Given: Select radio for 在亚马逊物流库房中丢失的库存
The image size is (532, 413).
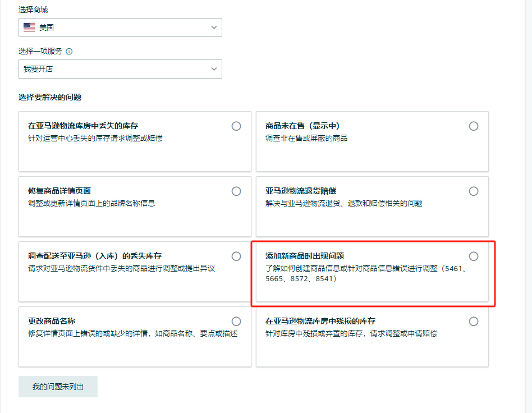Looking at the screenshot, I should pos(236,126).
